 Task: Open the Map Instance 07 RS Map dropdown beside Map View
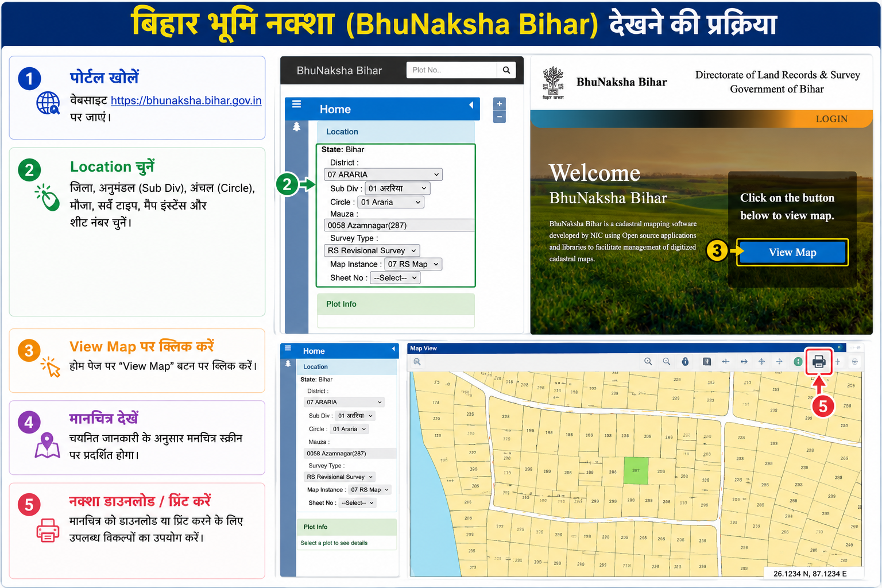tap(370, 490)
